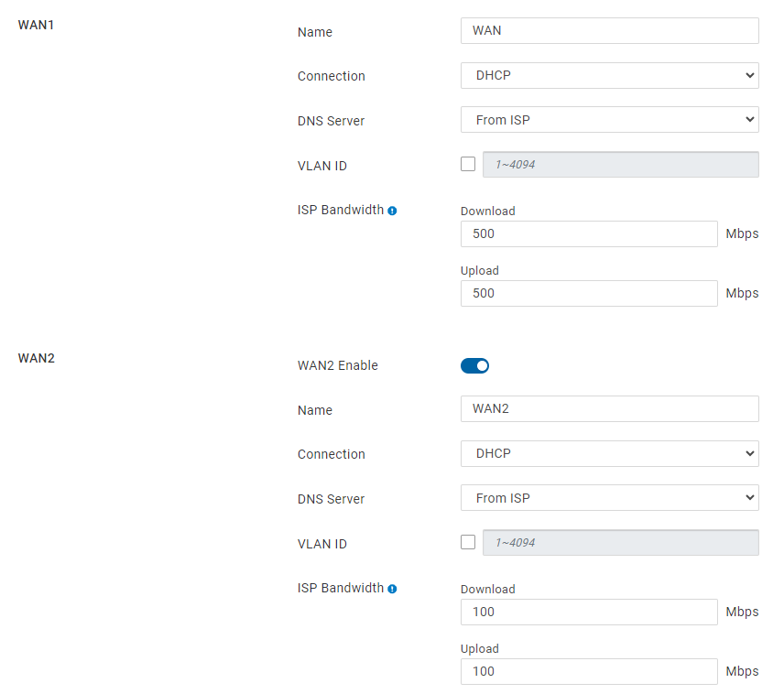784x694 pixels.
Task: Click the WAN2 VLAN ID number field
Action: (620, 543)
